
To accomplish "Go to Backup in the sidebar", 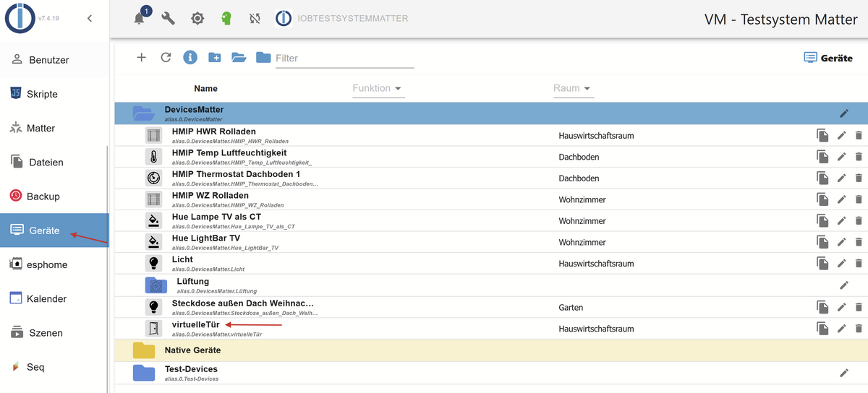I will pos(43,196).
